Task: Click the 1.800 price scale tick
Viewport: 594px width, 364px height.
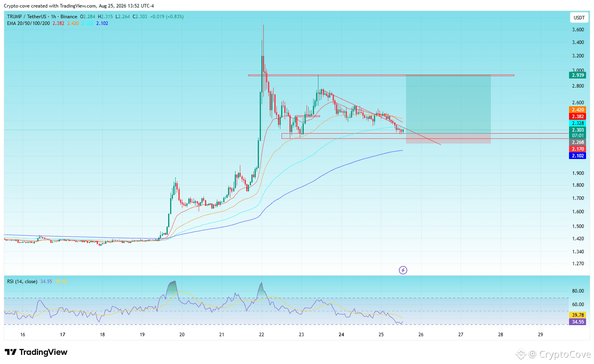Action: [578, 185]
